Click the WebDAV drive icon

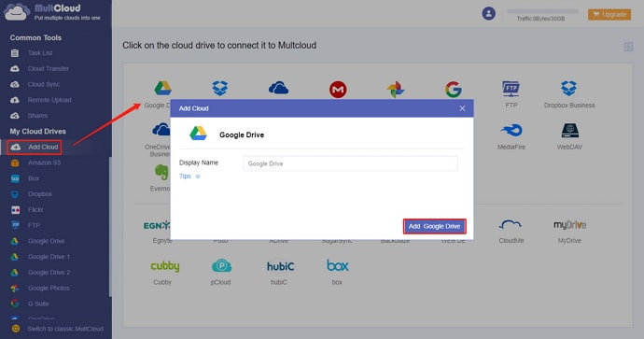(569, 131)
